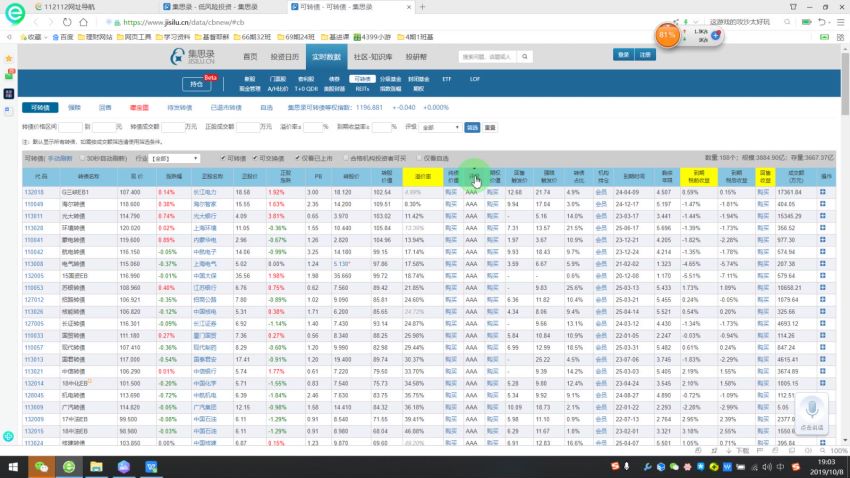The image size is (850, 478).
Task: Click the browser refresh icon
Action: (67, 22)
